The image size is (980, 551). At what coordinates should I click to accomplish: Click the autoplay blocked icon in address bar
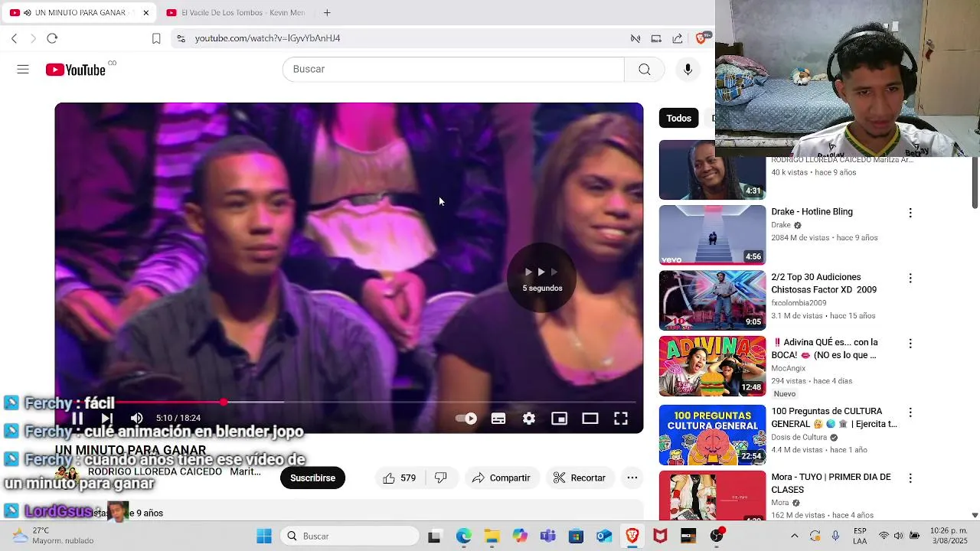(x=635, y=38)
